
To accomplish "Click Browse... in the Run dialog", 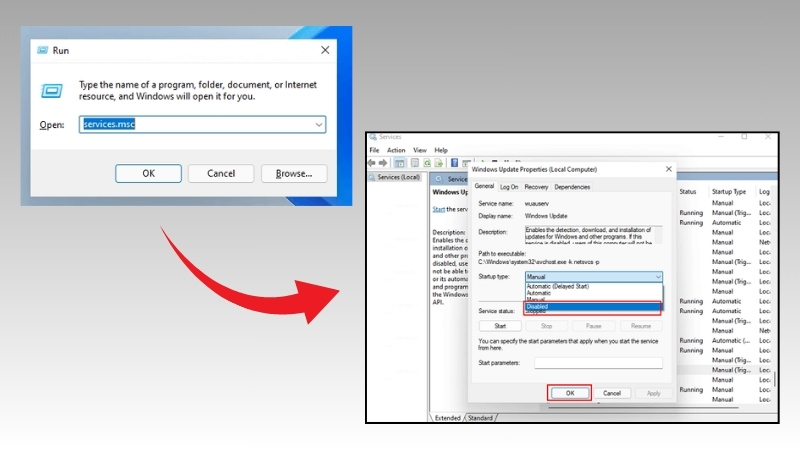I will pos(294,173).
